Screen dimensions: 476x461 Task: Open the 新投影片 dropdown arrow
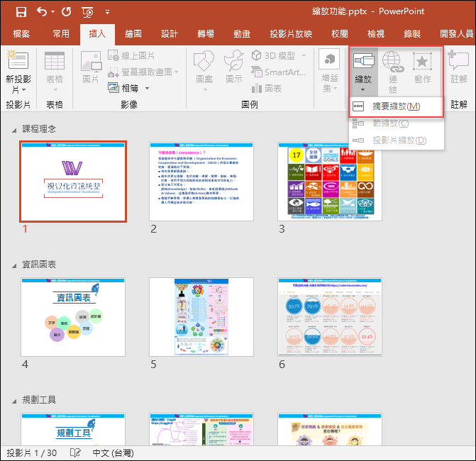(x=23, y=90)
